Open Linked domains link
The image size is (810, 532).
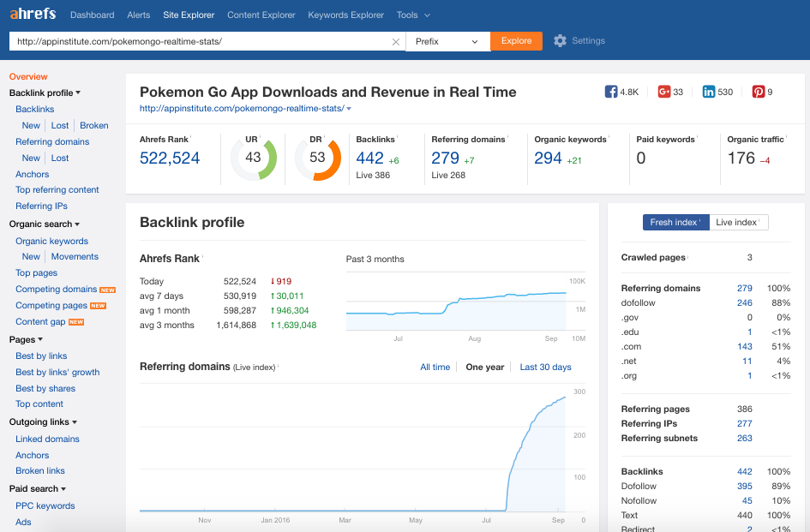[47, 439]
